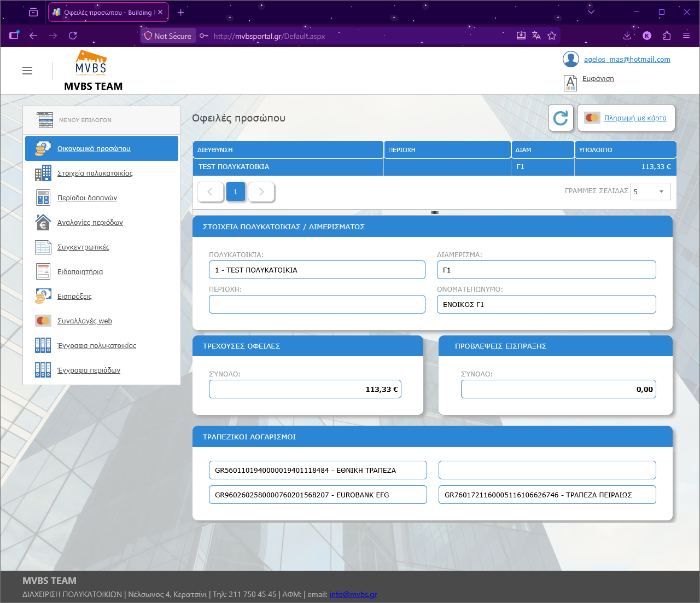Click the house euro icon for Αναλογίες περιόδων
Image resolution: width=700 pixels, height=603 pixels.
(43, 222)
